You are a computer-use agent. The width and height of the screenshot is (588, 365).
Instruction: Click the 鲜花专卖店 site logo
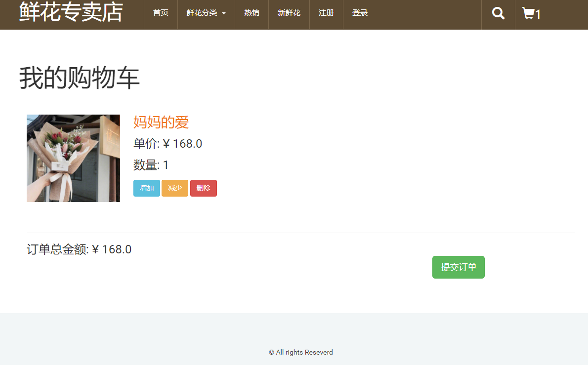click(x=71, y=12)
